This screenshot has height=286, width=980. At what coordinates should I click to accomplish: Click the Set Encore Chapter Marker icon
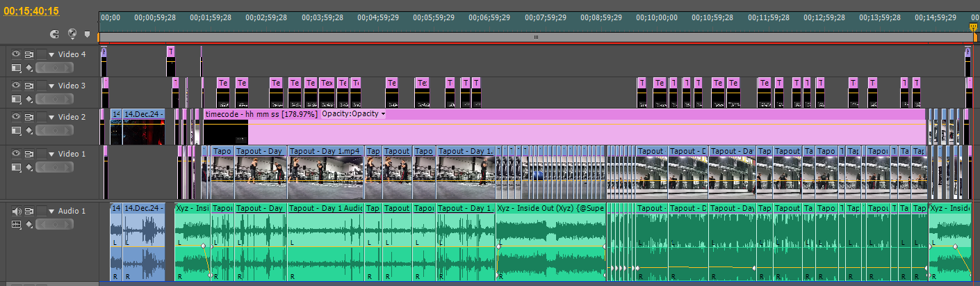tap(72, 33)
